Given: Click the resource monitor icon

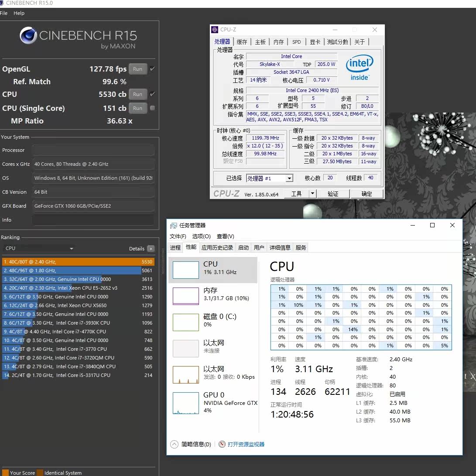Looking at the screenshot, I should 222,445.
